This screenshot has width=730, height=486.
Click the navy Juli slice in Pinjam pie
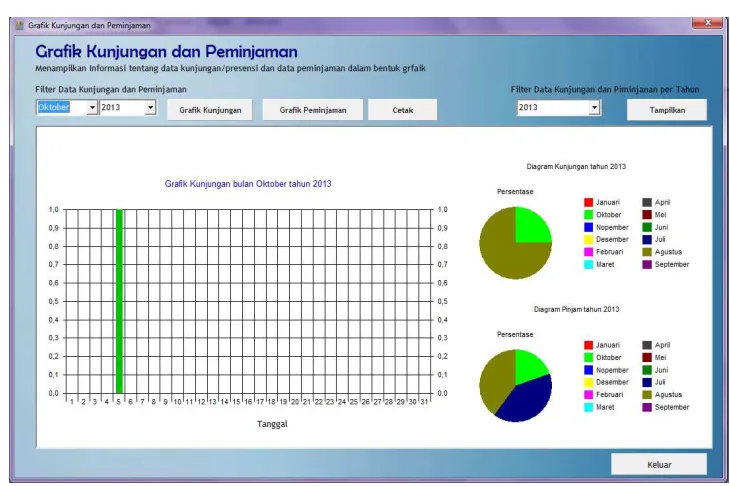pyautogui.click(x=528, y=399)
